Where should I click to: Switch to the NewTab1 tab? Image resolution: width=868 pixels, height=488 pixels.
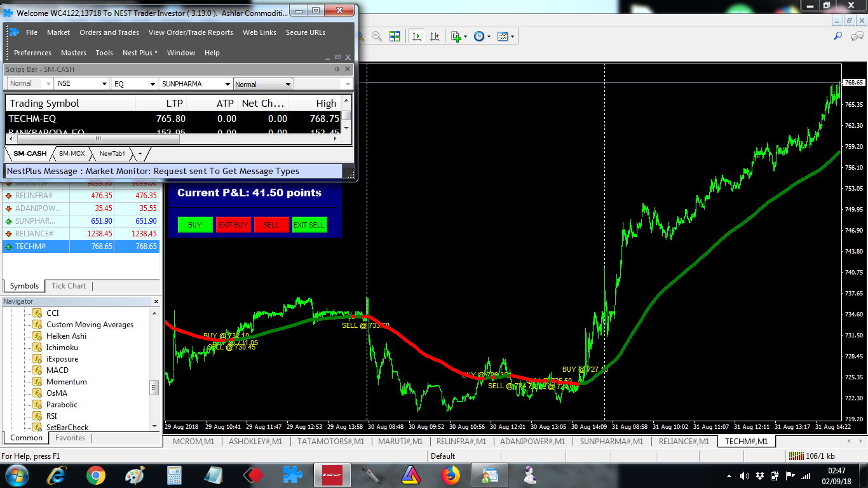(x=112, y=153)
